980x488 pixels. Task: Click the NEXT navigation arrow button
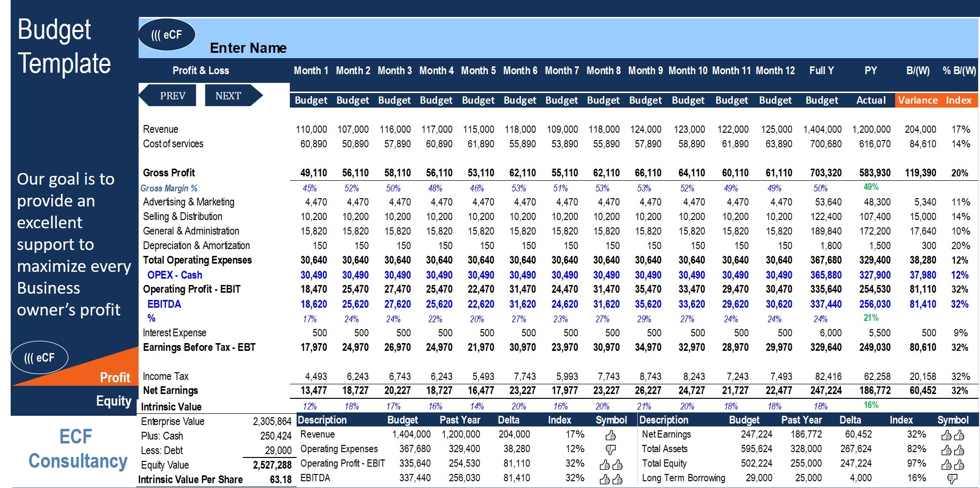click(231, 95)
